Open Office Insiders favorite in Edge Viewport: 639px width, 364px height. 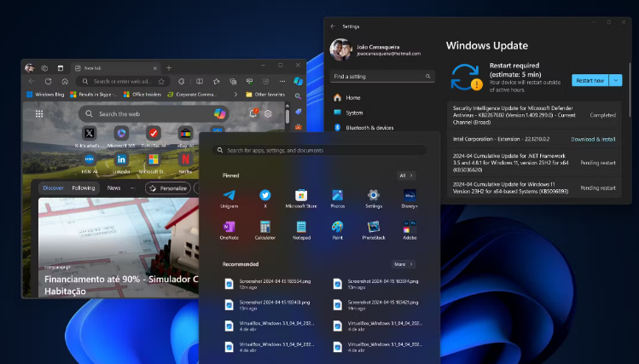click(x=142, y=95)
